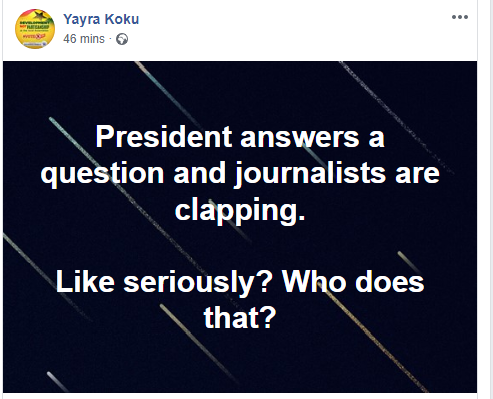Image resolution: width=493 pixels, height=399 pixels.
Task: Click the word "Like" in the post
Action: click(x=85, y=282)
